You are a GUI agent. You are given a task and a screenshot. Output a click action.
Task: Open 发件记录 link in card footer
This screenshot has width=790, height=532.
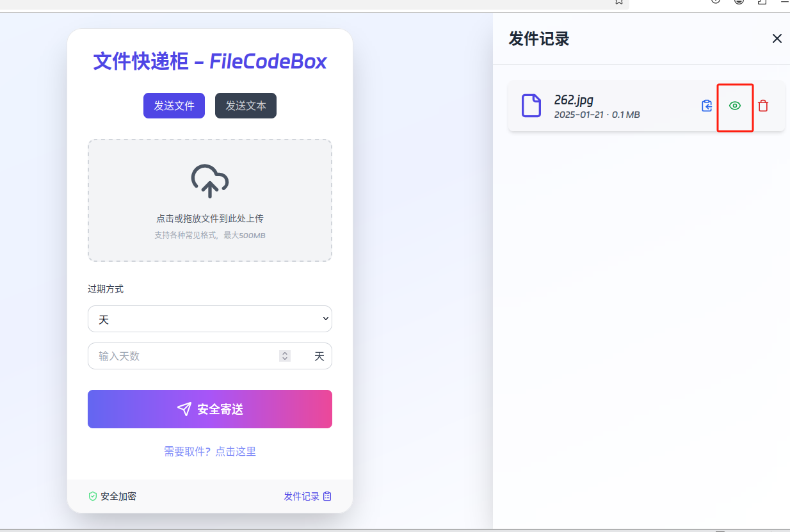tap(308, 496)
